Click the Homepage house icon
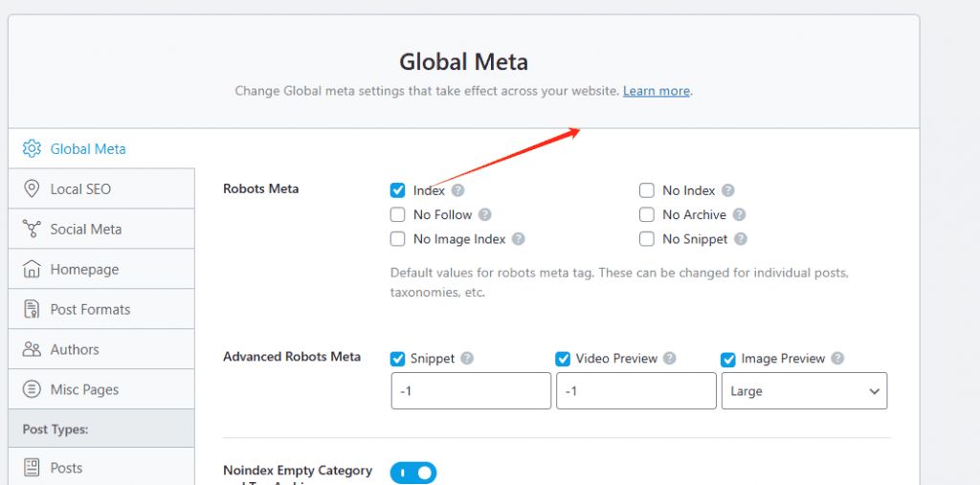This screenshot has width=980, height=485. [x=32, y=270]
